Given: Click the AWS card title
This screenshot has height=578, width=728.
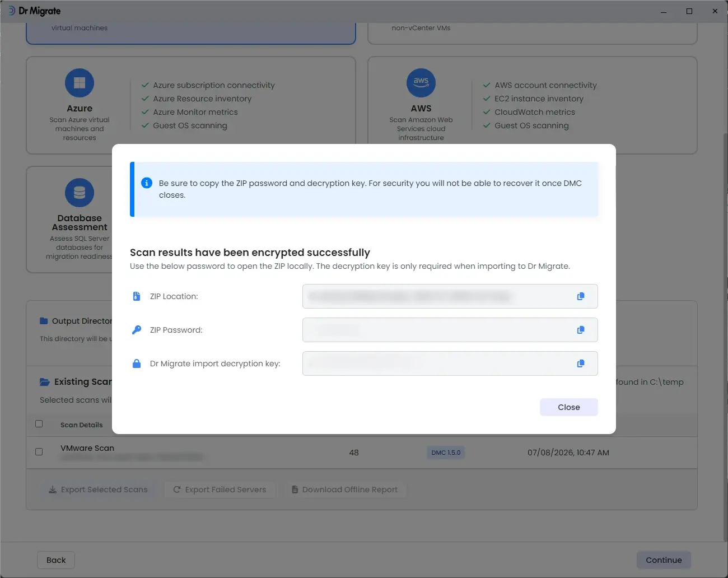Looking at the screenshot, I should click(421, 109).
